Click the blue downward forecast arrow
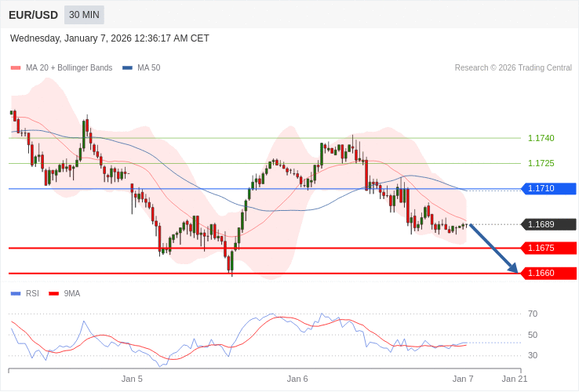579x392 pixels. (493, 249)
